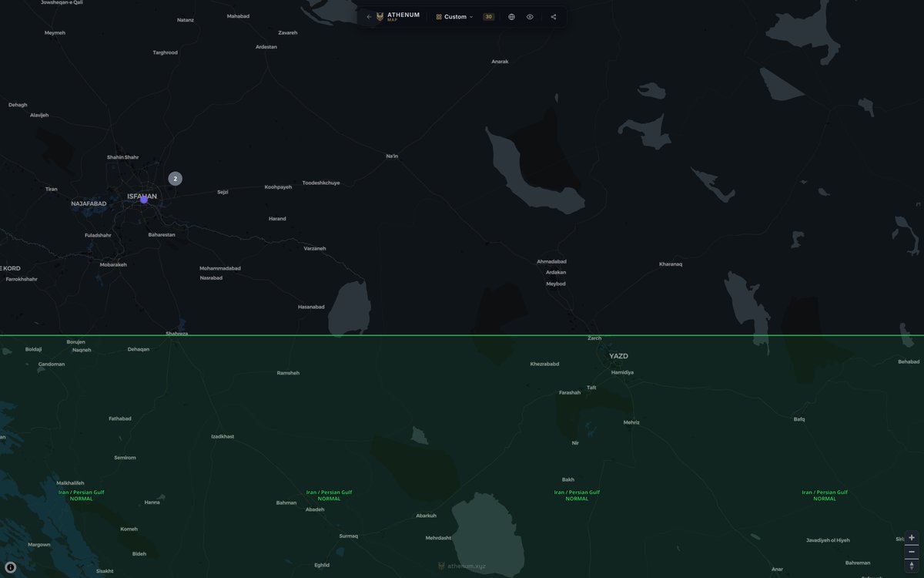Zoom in with the plus button

(912, 537)
